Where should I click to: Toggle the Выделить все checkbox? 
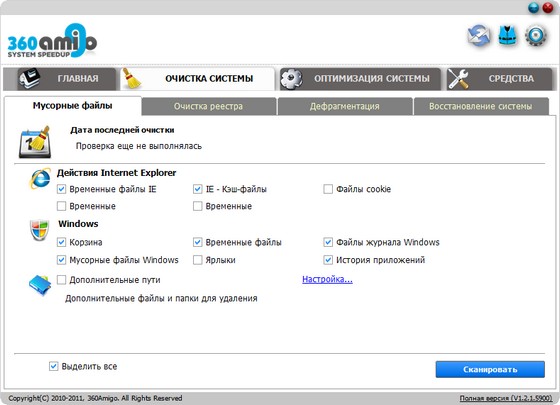(x=54, y=366)
